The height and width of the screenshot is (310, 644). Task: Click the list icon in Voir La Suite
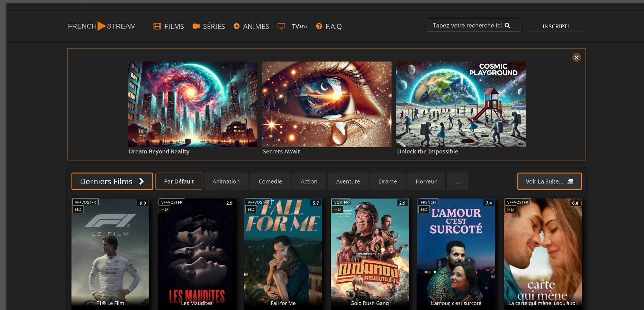pos(570,181)
